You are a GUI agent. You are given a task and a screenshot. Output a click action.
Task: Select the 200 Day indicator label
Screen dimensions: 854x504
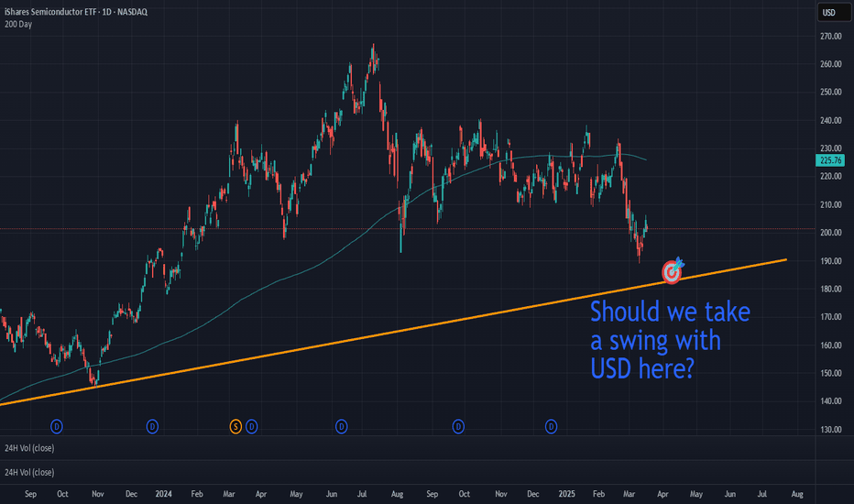coord(18,24)
